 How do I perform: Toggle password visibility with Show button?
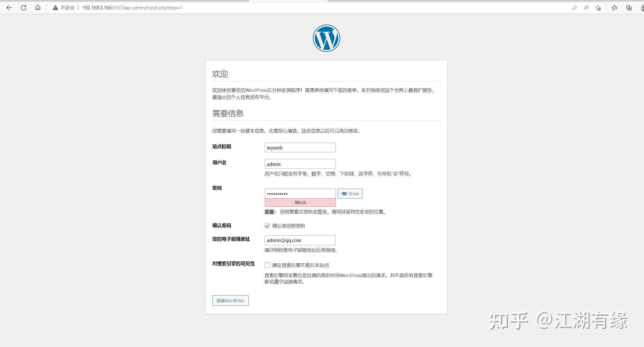tap(350, 193)
